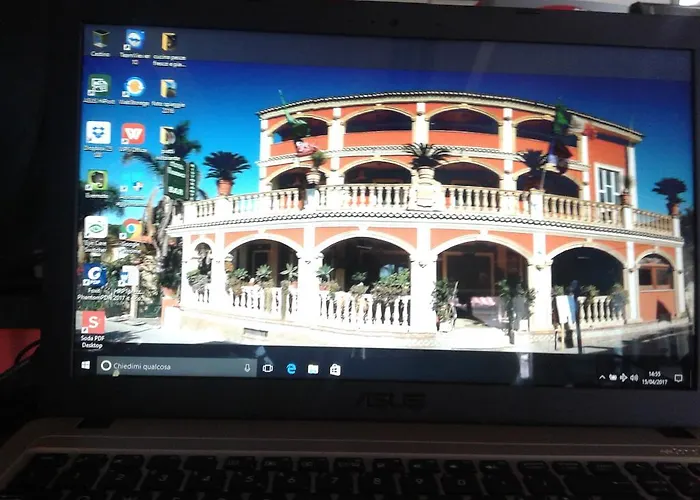Viewport: 700px width, 500px height.
Task: Expand hidden system tray icons
Action: (x=602, y=378)
